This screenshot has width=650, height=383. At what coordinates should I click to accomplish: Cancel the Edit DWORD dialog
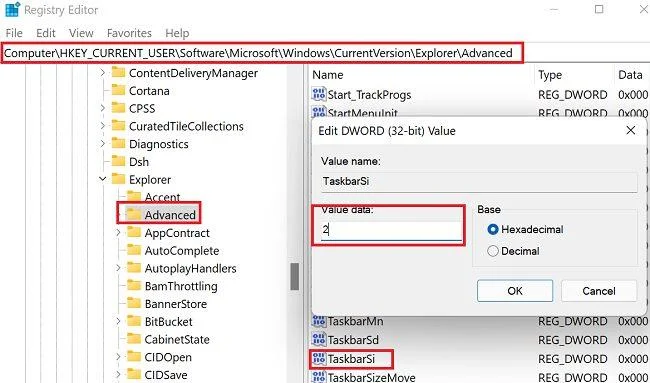[x=599, y=291]
